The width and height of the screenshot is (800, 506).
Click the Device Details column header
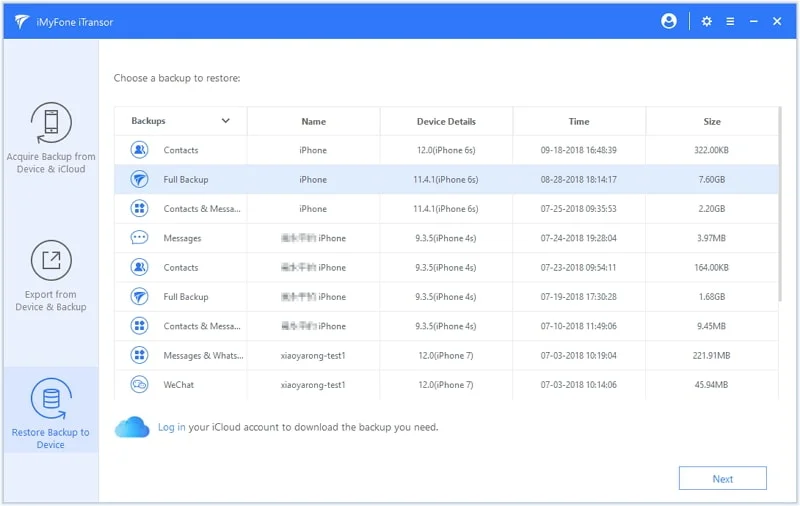click(x=446, y=121)
